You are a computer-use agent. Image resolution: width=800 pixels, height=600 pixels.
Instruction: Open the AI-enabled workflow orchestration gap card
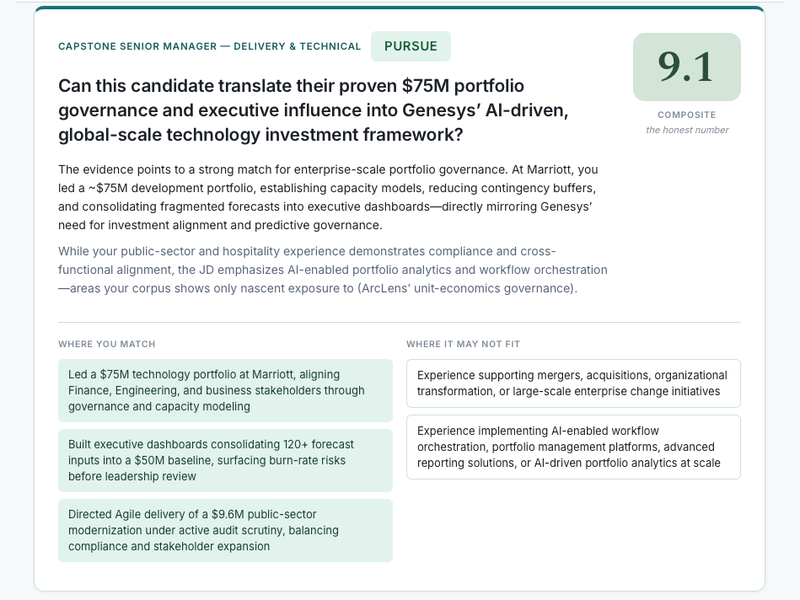(573, 447)
